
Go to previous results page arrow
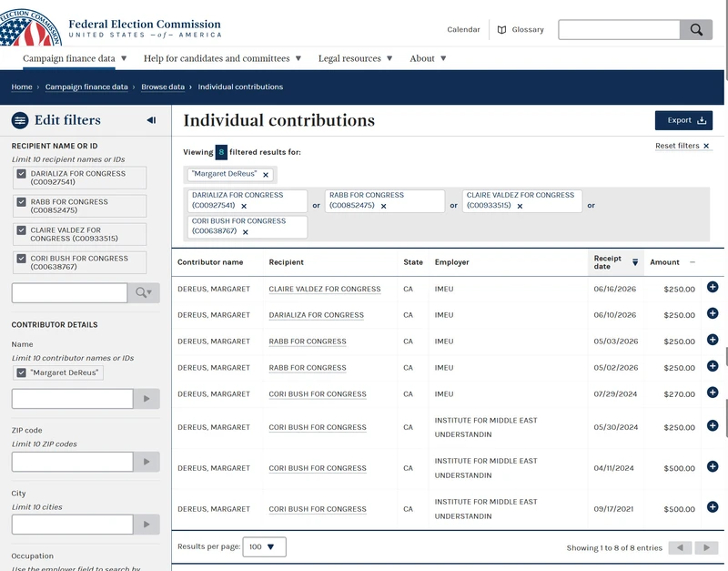[x=680, y=547]
